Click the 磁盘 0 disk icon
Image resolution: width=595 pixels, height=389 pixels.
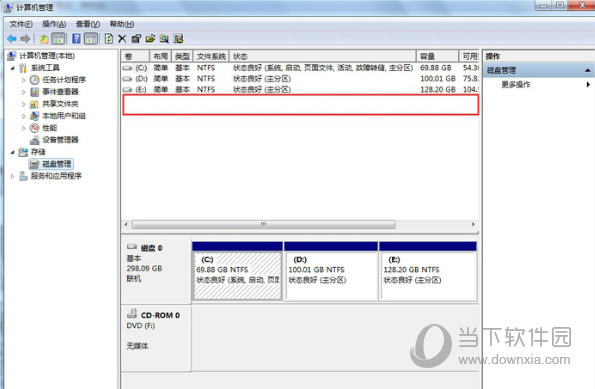(132, 247)
